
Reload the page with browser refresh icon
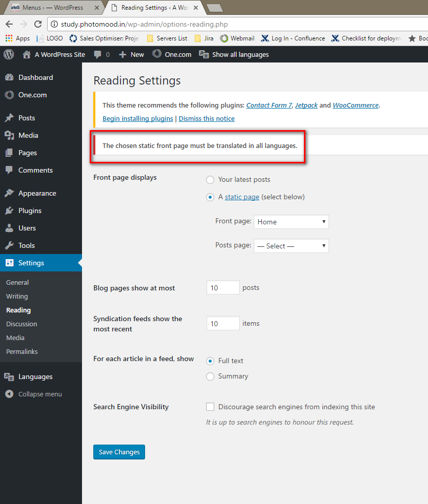(x=38, y=24)
